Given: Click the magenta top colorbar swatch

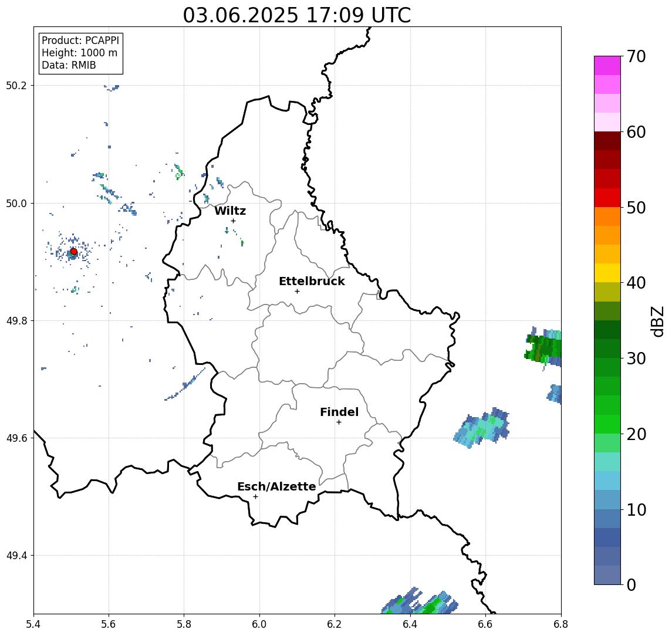Looking at the screenshot, I should click(607, 66).
